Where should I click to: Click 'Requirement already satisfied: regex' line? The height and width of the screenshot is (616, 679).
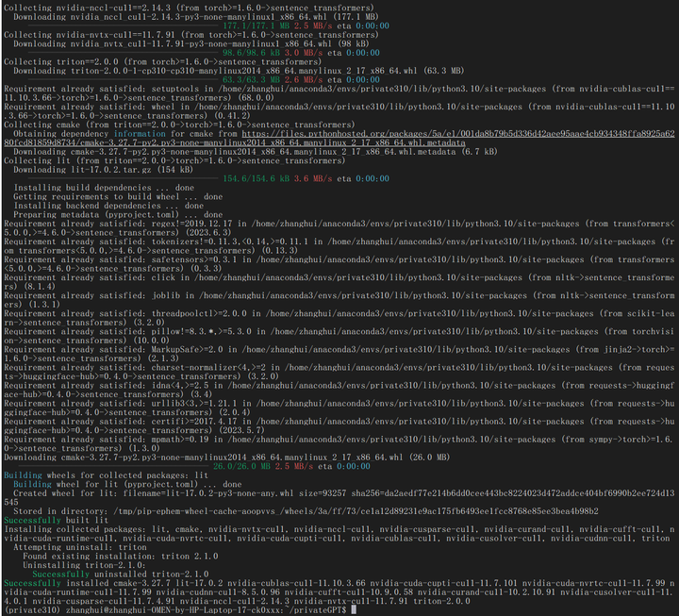tap(339, 228)
